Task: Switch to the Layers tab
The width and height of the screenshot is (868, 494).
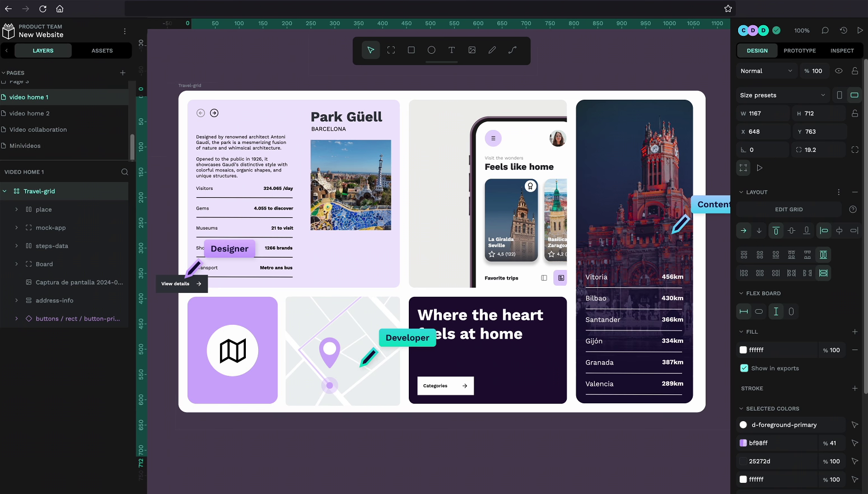Action: pos(43,50)
